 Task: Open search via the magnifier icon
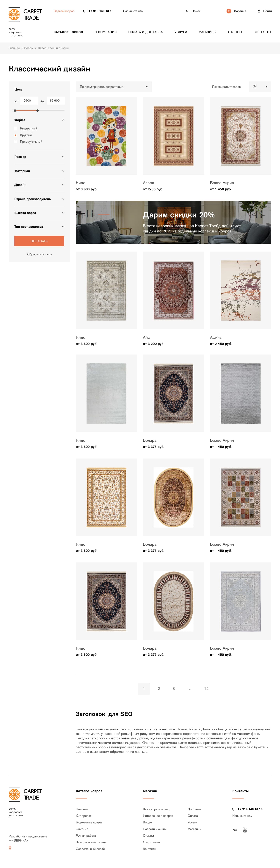[x=187, y=11]
